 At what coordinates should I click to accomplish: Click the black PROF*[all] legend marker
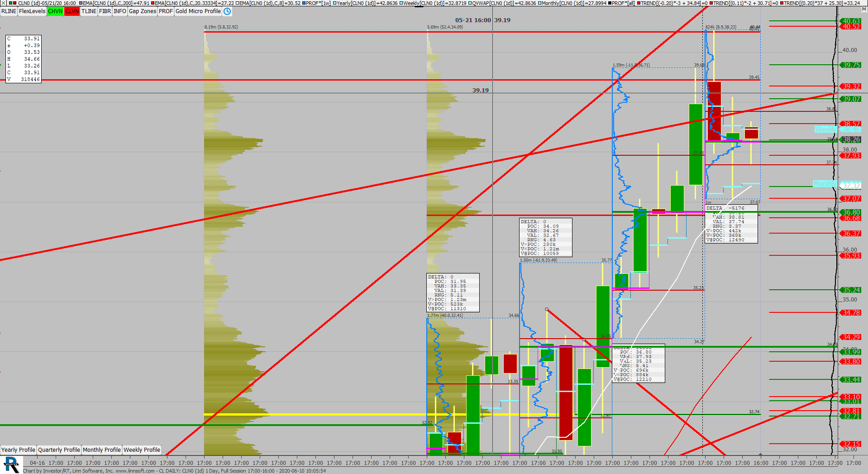tap(610, 3)
